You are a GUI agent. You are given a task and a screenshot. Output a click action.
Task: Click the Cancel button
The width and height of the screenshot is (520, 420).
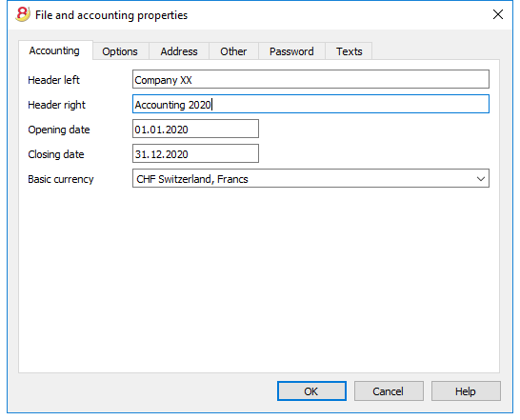389,391
